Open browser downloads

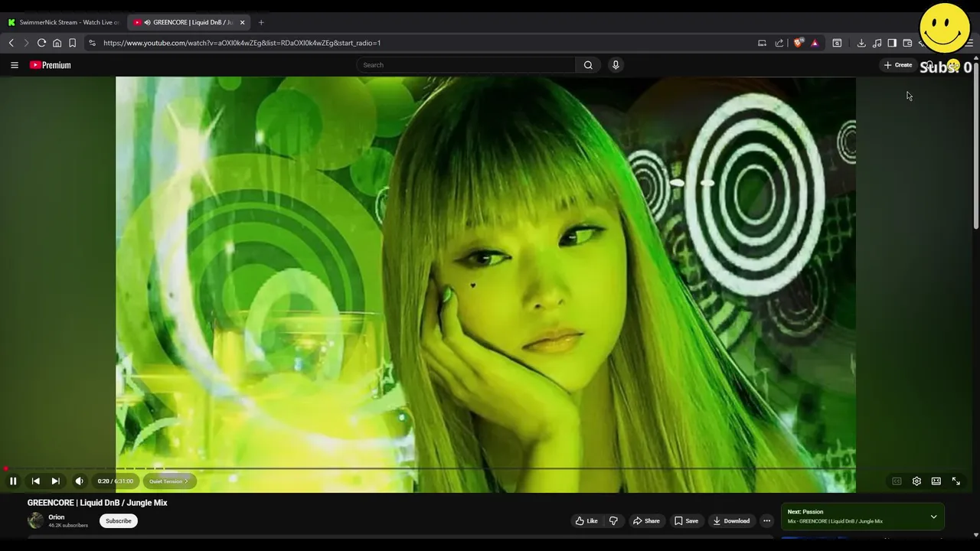coord(861,43)
